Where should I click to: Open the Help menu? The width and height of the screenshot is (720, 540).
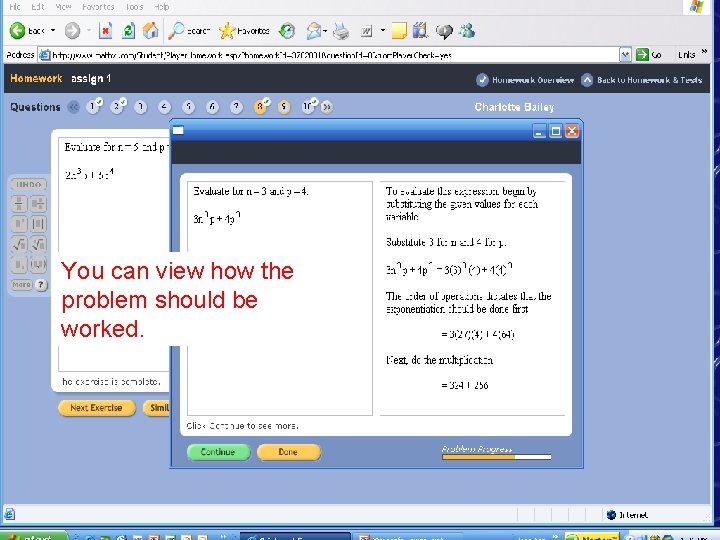coord(161,6)
